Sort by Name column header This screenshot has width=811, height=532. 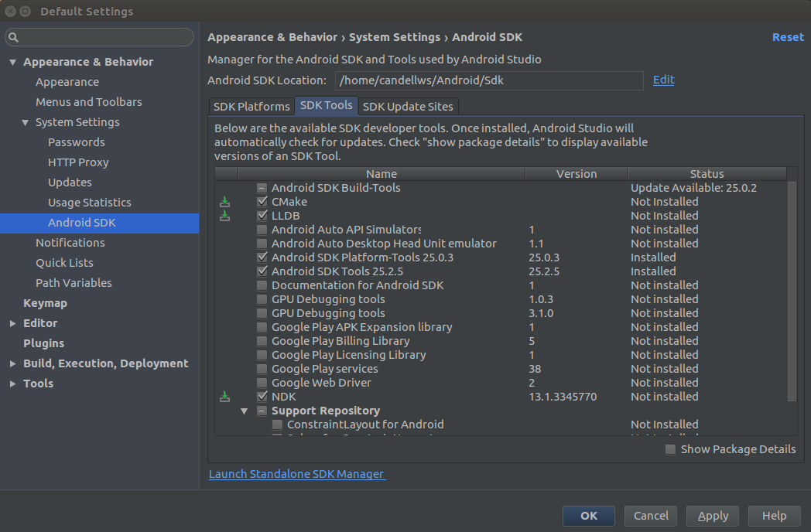[382, 174]
